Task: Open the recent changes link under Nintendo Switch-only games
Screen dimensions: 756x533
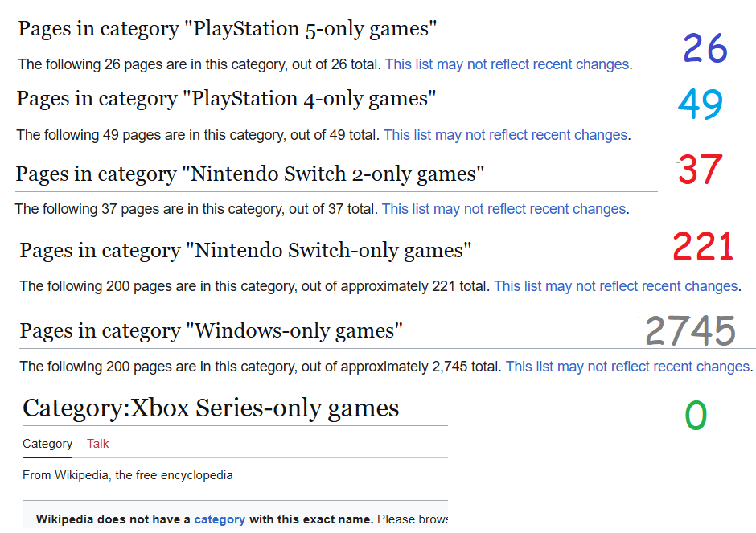Action: pyautogui.click(x=617, y=286)
